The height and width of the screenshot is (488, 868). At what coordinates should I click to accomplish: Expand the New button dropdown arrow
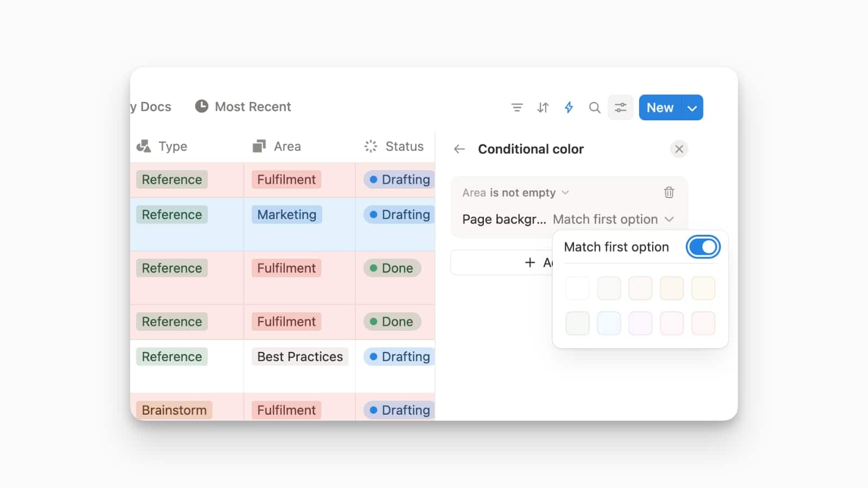(x=692, y=108)
